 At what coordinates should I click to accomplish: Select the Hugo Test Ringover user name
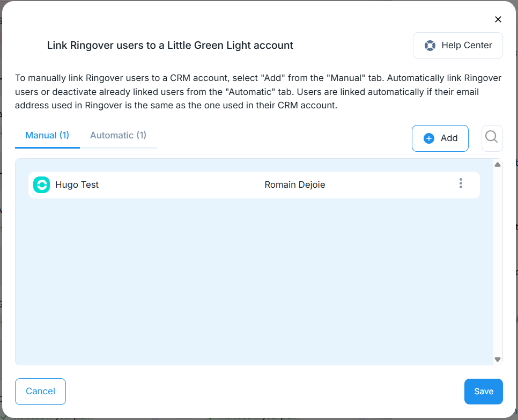[77, 185]
